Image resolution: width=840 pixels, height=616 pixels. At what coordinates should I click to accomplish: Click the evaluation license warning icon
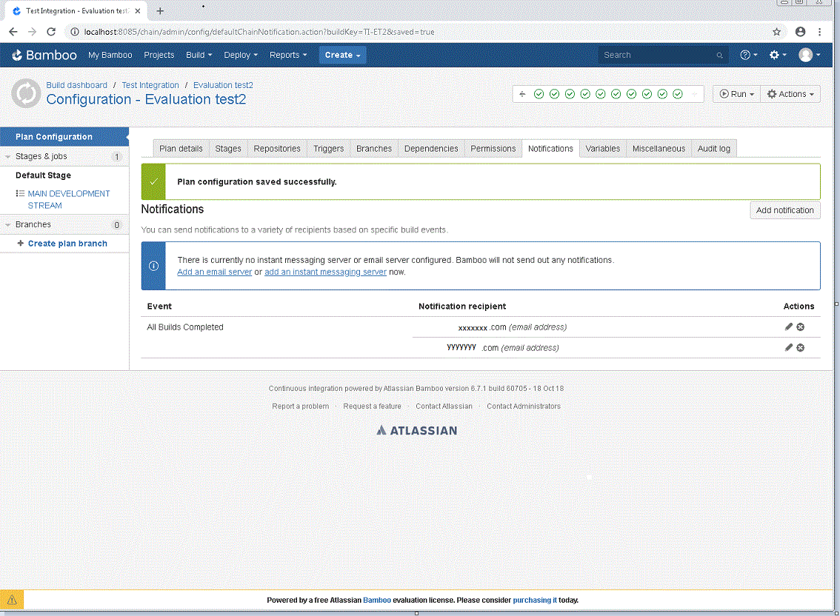(x=12, y=600)
